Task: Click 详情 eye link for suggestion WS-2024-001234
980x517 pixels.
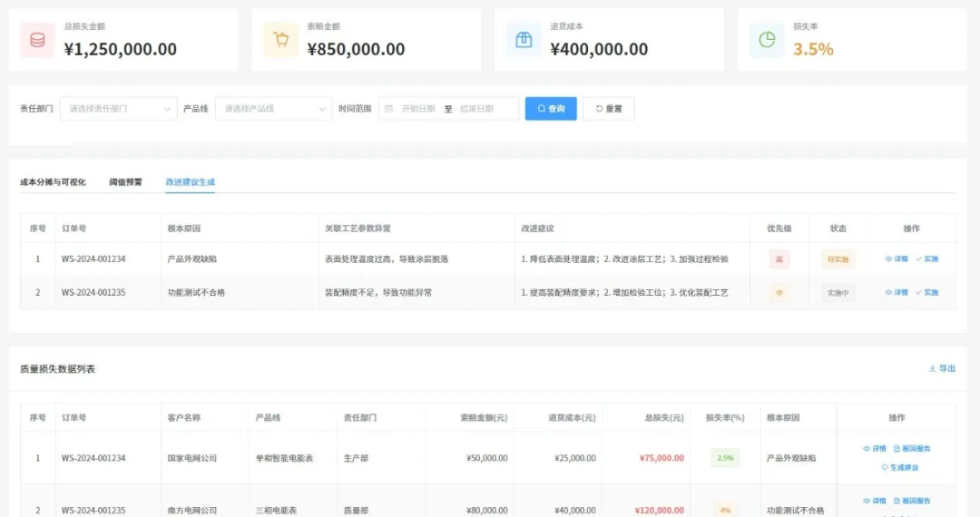Action: pos(896,259)
